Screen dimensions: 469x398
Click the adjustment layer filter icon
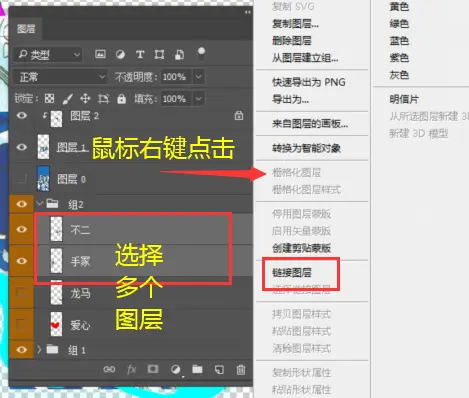coord(120,55)
